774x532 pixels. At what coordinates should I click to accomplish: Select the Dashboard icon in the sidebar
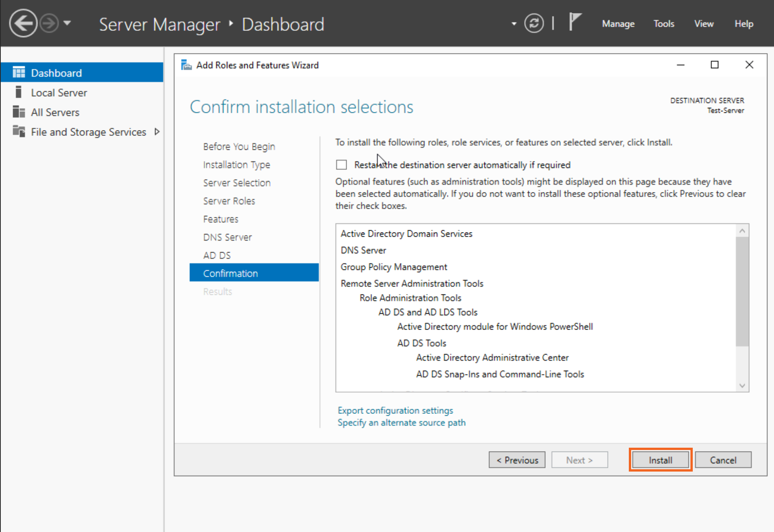pos(18,72)
